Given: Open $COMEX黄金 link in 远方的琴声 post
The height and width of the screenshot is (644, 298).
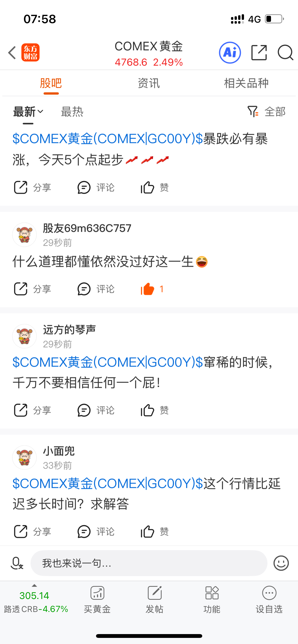Looking at the screenshot, I should 108,362.
